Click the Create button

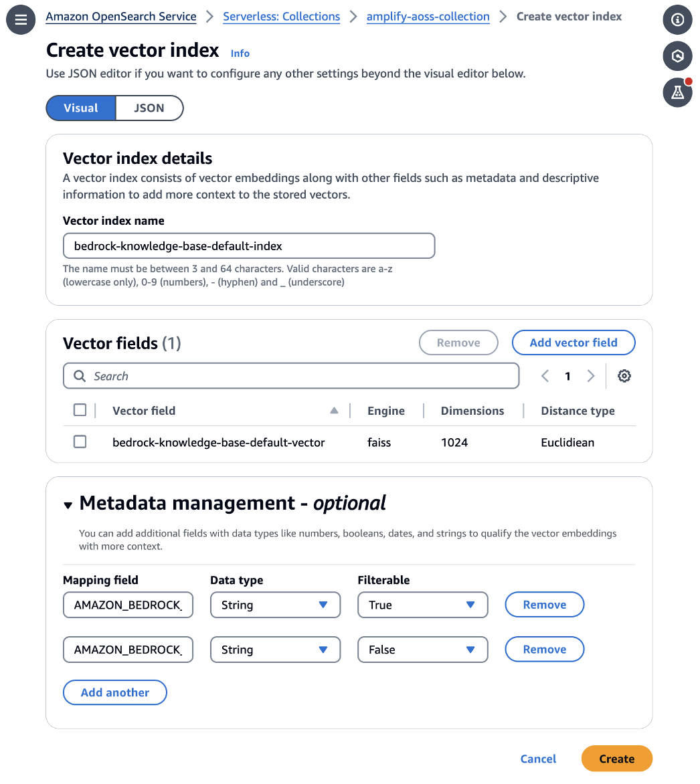tap(616, 759)
